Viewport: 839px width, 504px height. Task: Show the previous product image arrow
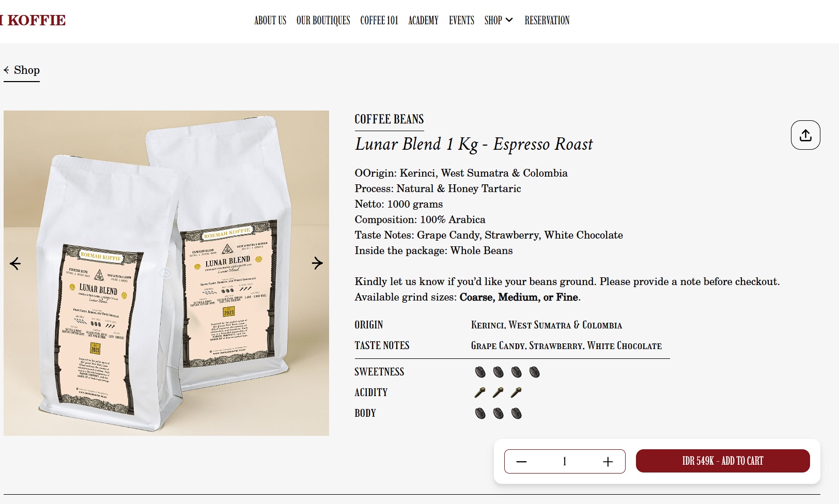click(x=15, y=264)
